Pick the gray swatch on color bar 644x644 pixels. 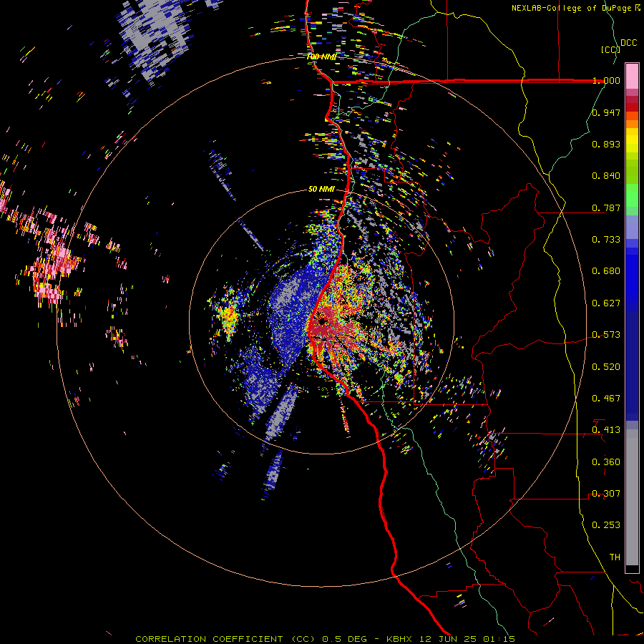[x=632, y=497]
